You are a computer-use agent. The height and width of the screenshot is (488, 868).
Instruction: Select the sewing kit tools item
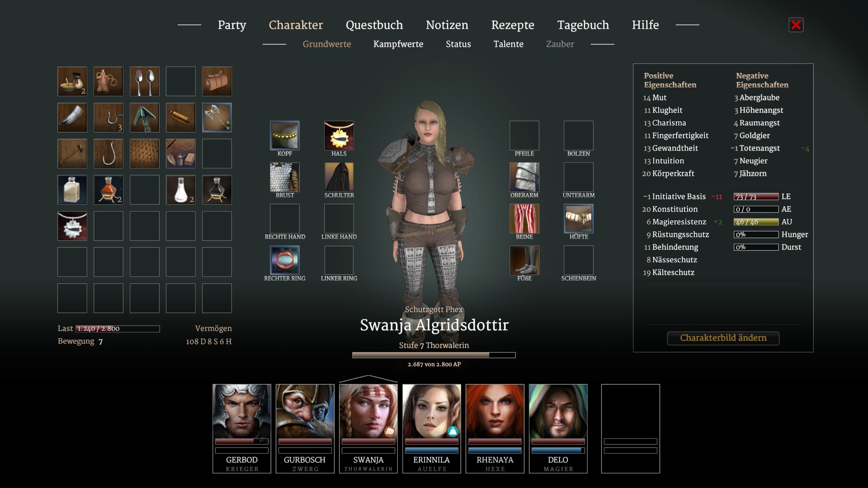[x=181, y=154]
